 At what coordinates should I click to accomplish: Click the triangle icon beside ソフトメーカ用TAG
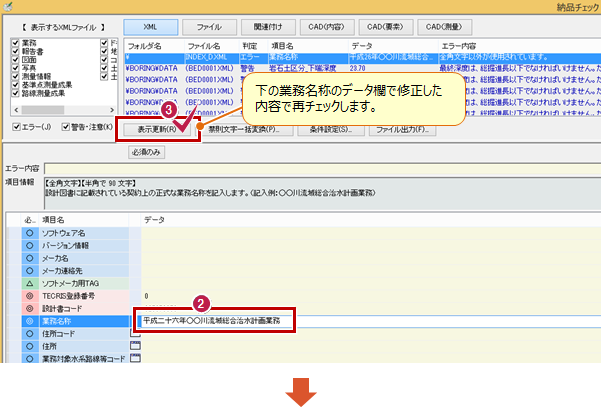[28, 283]
